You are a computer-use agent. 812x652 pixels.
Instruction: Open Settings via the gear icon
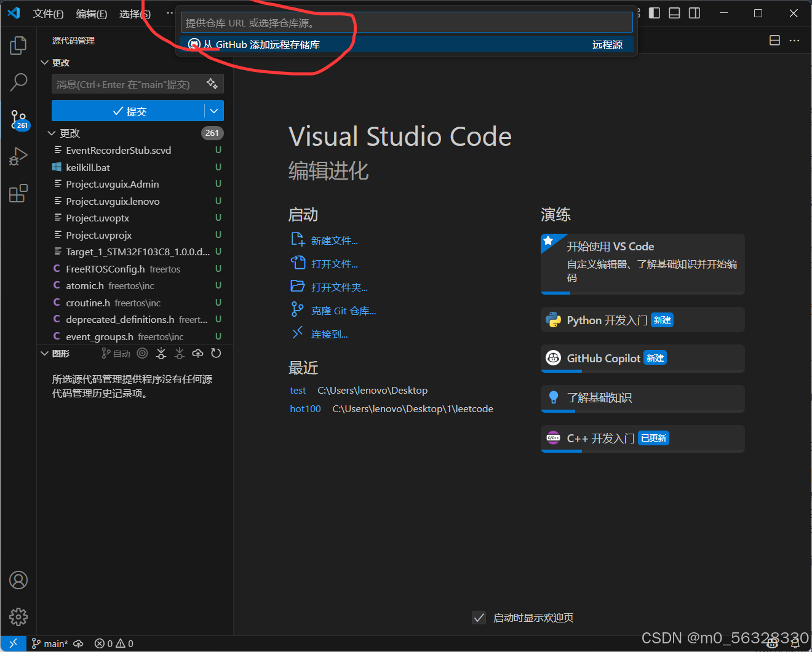click(18, 617)
